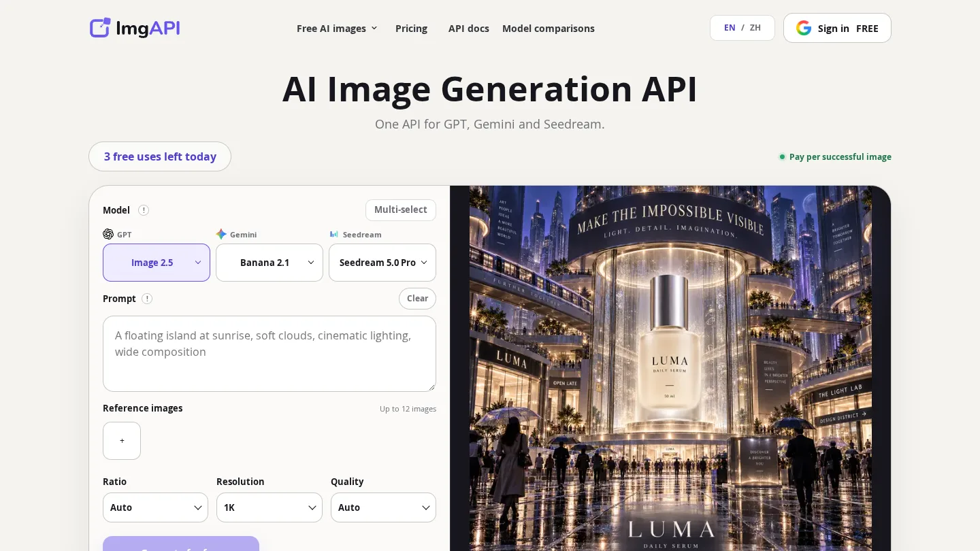Clear the prompt text
Image resolution: width=980 pixels, height=551 pixels.
tap(417, 299)
